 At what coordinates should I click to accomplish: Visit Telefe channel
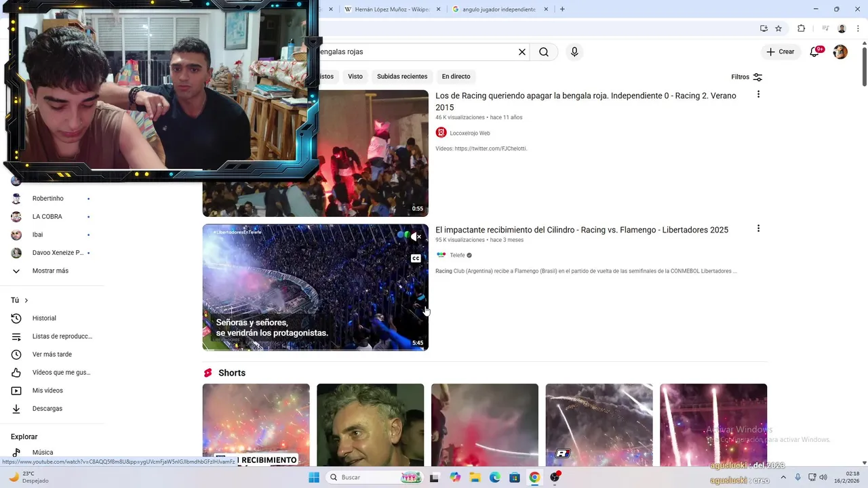pos(457,256)
